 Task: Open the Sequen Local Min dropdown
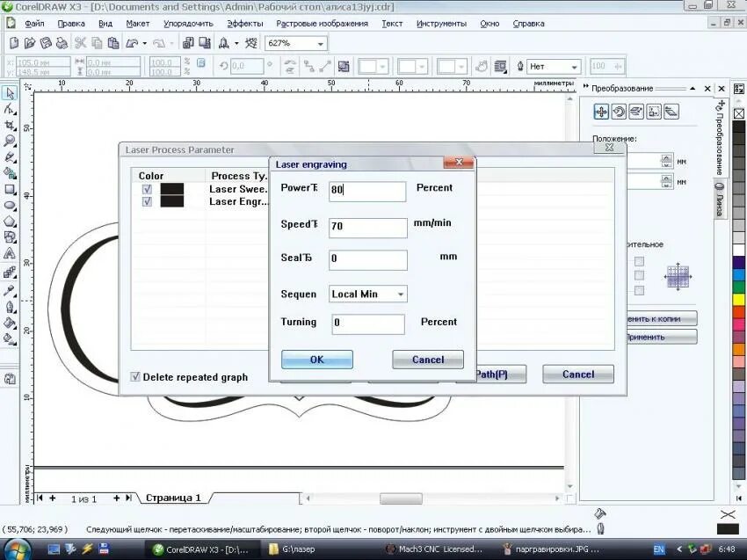(x=401, y=294)
